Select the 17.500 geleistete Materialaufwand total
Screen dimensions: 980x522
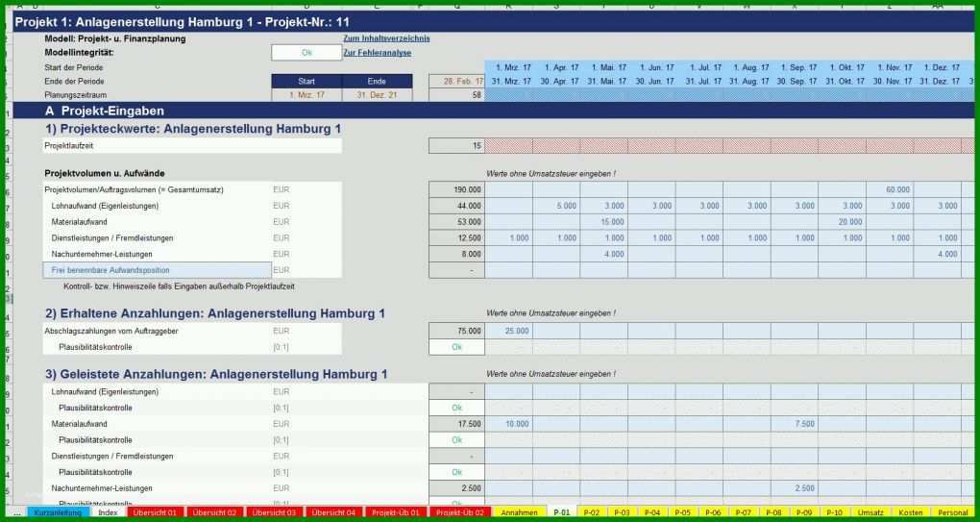(x=457, y=424)
